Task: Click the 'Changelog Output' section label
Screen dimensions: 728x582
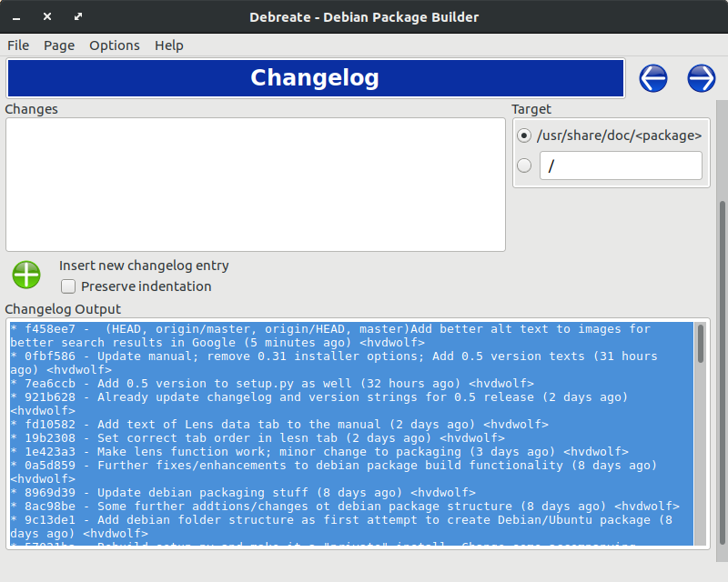Action: (x=63, y=309)
